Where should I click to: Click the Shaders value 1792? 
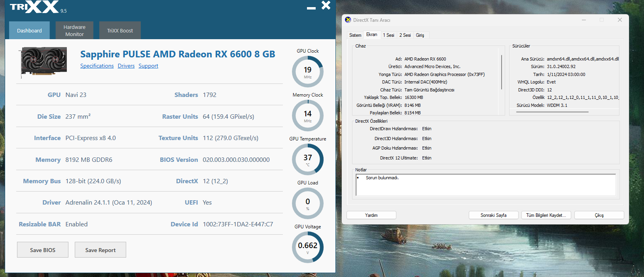tap(210, 95)
